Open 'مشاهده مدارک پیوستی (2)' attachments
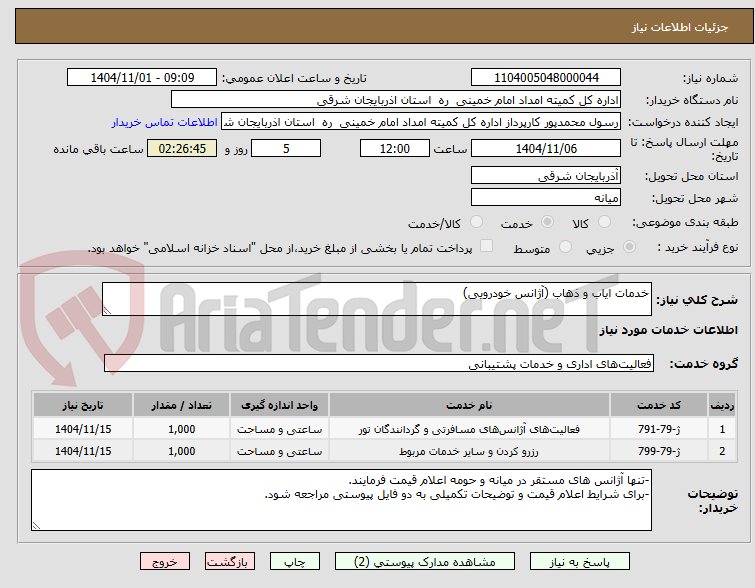This screenshot has height=588, width=755. click(x=425, y=562)
